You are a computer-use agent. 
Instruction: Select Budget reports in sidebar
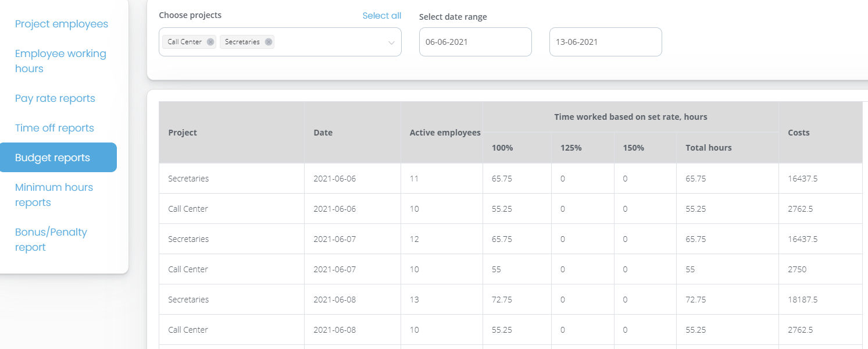coord(58,158)
